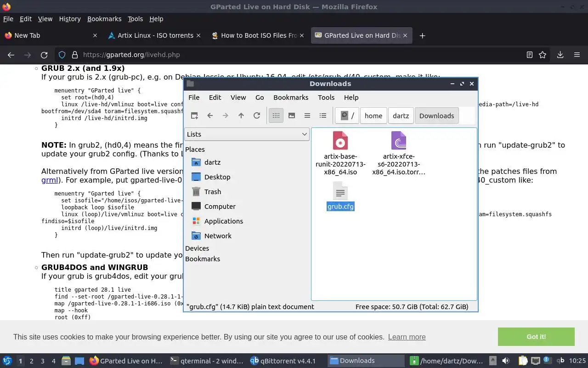The height and width of the screenshot is (368, 588).
Task: Open Help menu in Downloads window
Action: pyautogui.click(x=351, y=97)
